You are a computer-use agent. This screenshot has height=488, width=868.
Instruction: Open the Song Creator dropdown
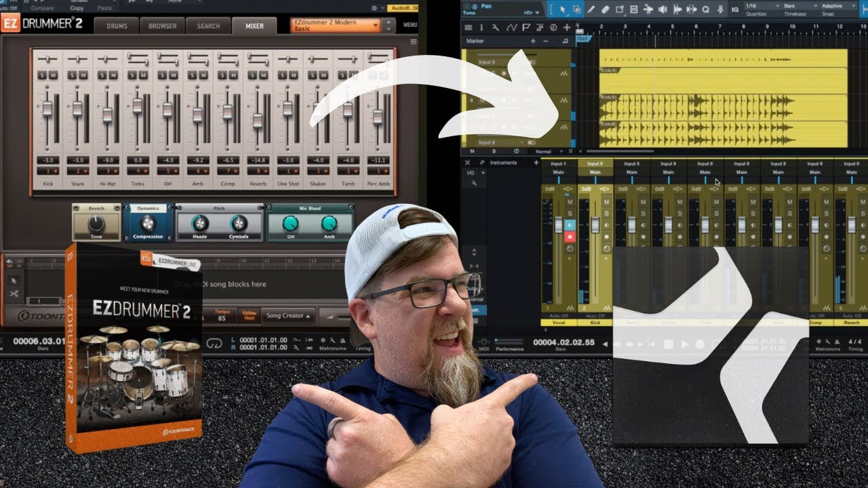click(290, 316)
